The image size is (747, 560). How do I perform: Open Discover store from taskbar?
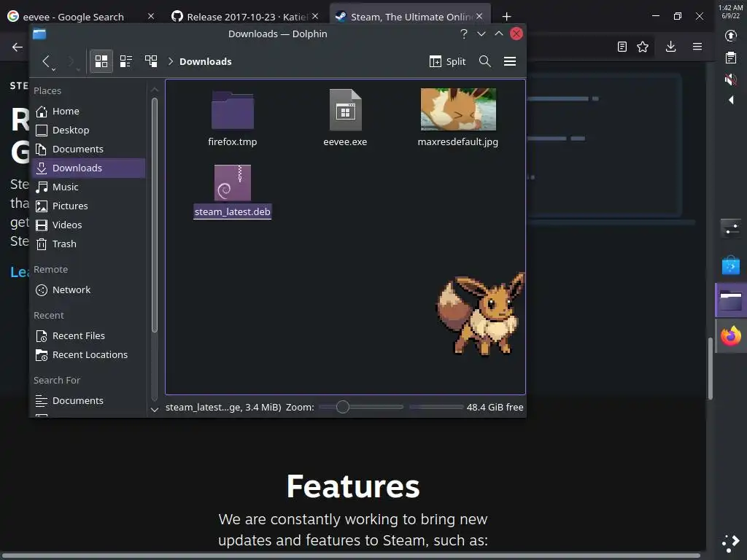click(x=731, y=265)
